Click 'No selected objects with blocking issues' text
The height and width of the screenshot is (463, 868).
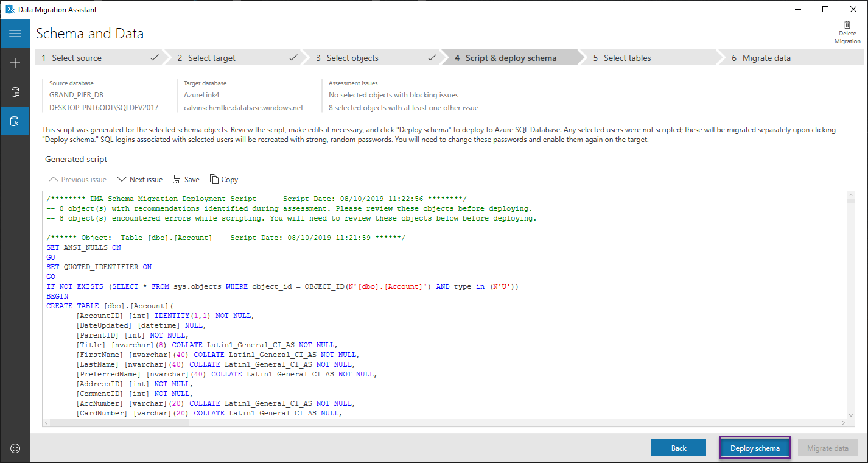[x=393, y=95]
